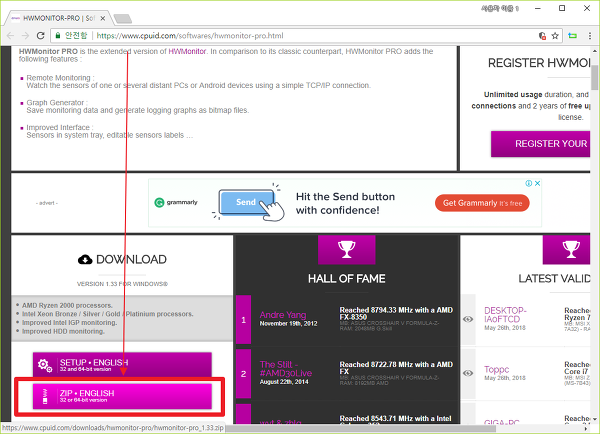Click Get Grammarly It's free button
The height and width of the screenshot is (434, 600).
tap(482, 203)
